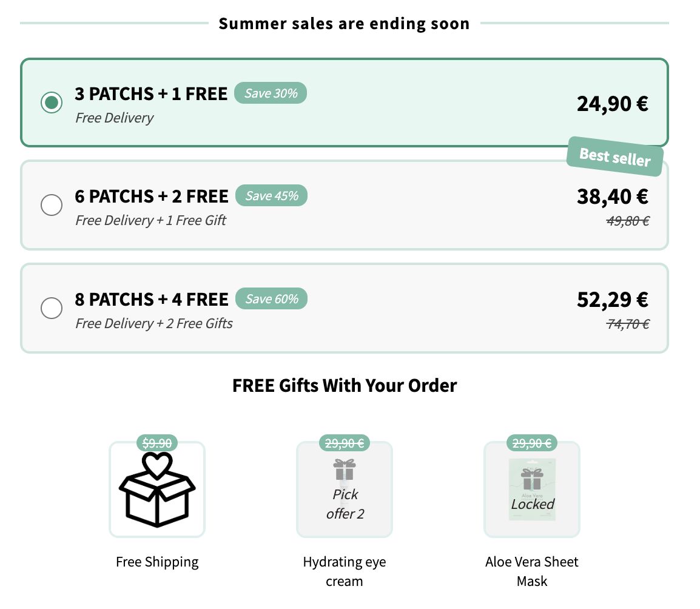This screenshot has height=609, width=700.
Task: Click the "29,90 €" tag above the eye cream
Action: click(x=344, y=443)
